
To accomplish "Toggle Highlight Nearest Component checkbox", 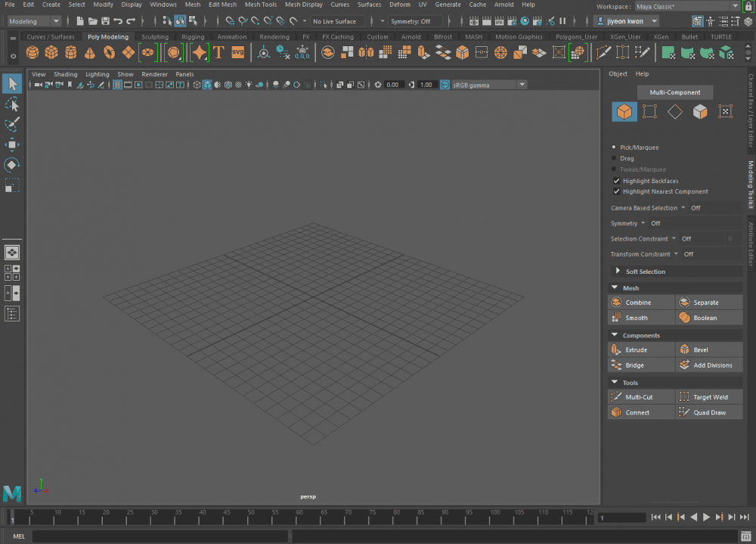I will click(616, 191).
